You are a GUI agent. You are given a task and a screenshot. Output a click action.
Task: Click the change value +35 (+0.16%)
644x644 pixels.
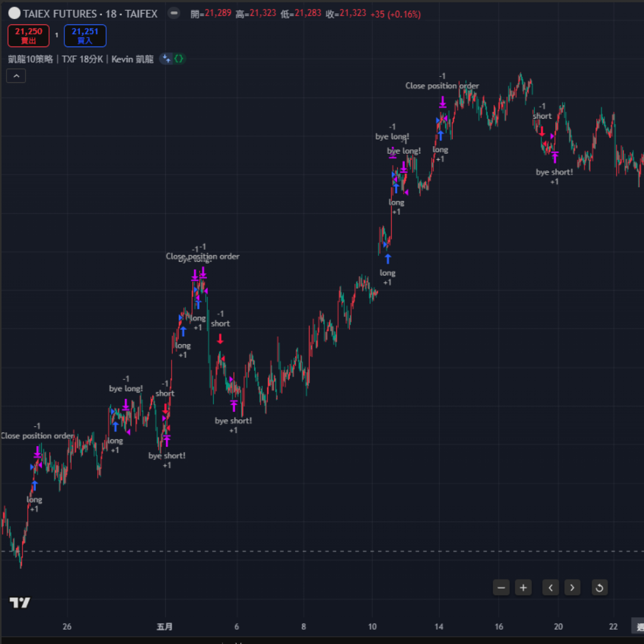point(395,14)
